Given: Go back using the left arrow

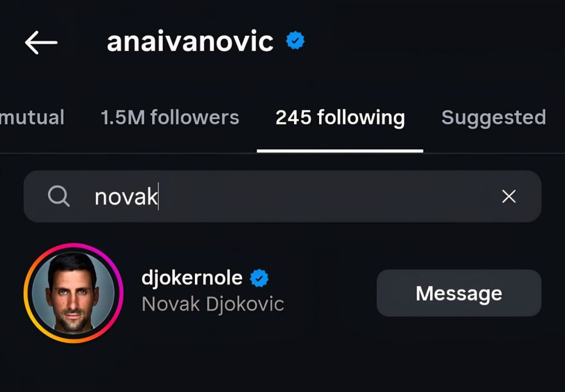Looking at the screenshot, I should (41, 42).
